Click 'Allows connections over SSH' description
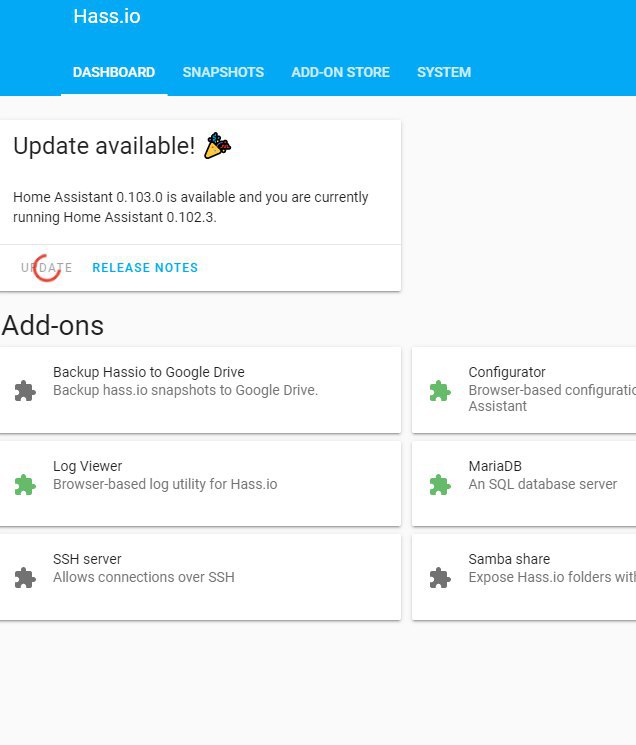The height and width of the screenshot is (745, 636). point(144,577)
